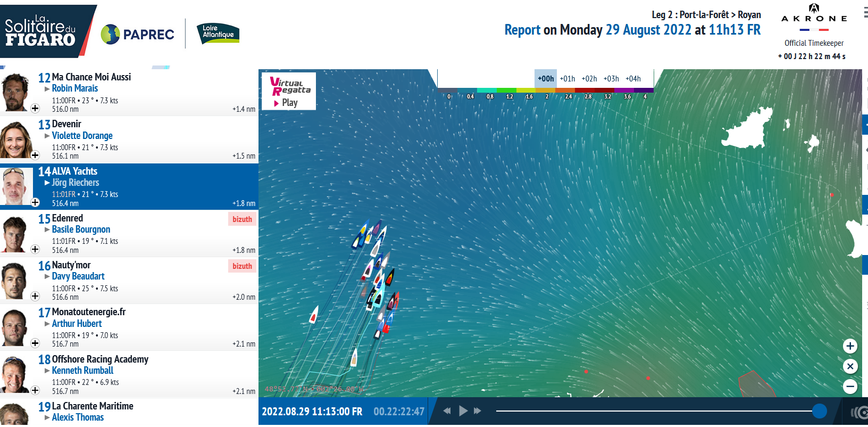868x427 pixels.
Task: Click the 2022.08.29 11:13:00 FR timestamp
Action: [312, 412]
